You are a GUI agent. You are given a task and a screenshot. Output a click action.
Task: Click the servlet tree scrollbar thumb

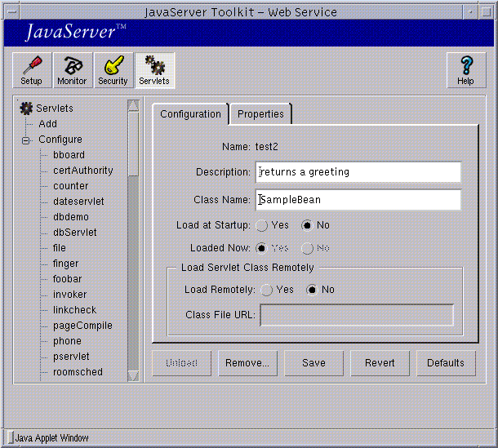point(133,144)
